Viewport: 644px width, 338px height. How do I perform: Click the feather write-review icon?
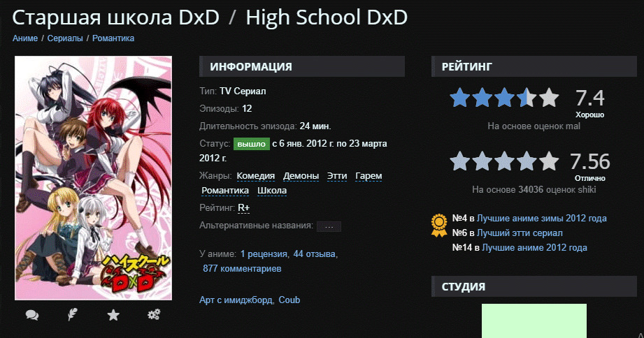(x=72, y=315)
